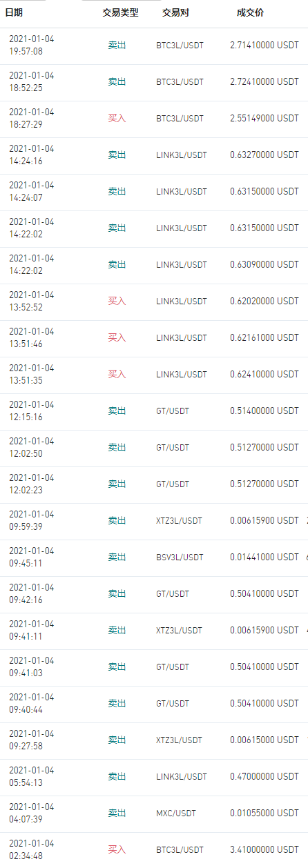This screenshot has height=868, width=308.
Task: Select the 0.51270000 USDT price at 12:02:50
Action: coord(264,447)
